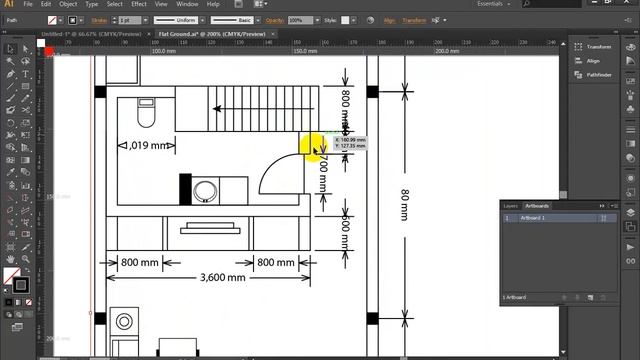
Task: Open the opacity percentage dropdown
Action: point(317,20)
